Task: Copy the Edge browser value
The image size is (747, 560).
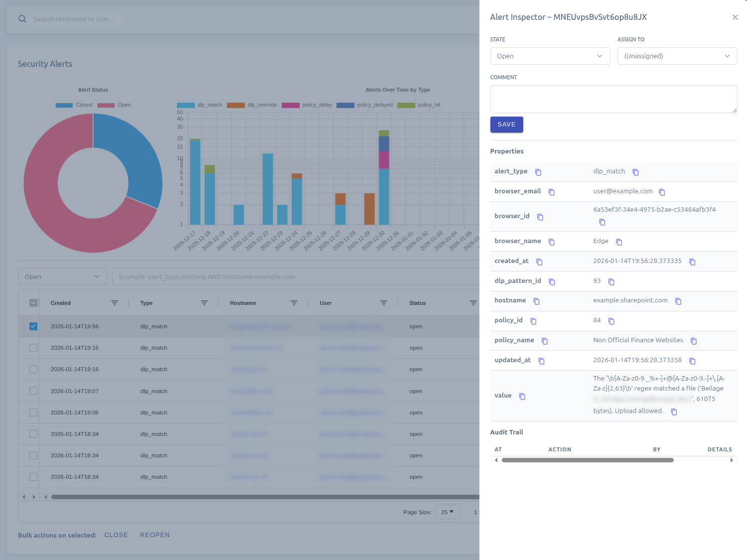Action: click(619, 242)
